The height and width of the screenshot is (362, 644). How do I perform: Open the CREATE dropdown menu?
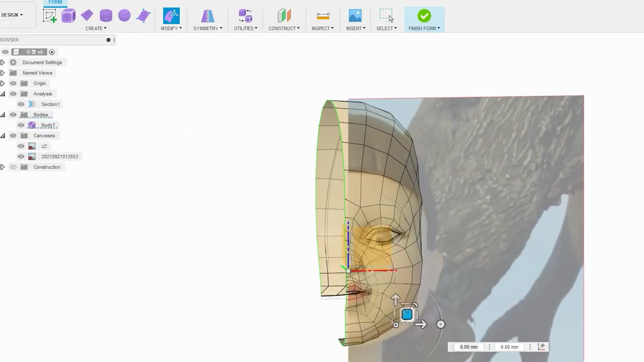(x=96, y=28)
